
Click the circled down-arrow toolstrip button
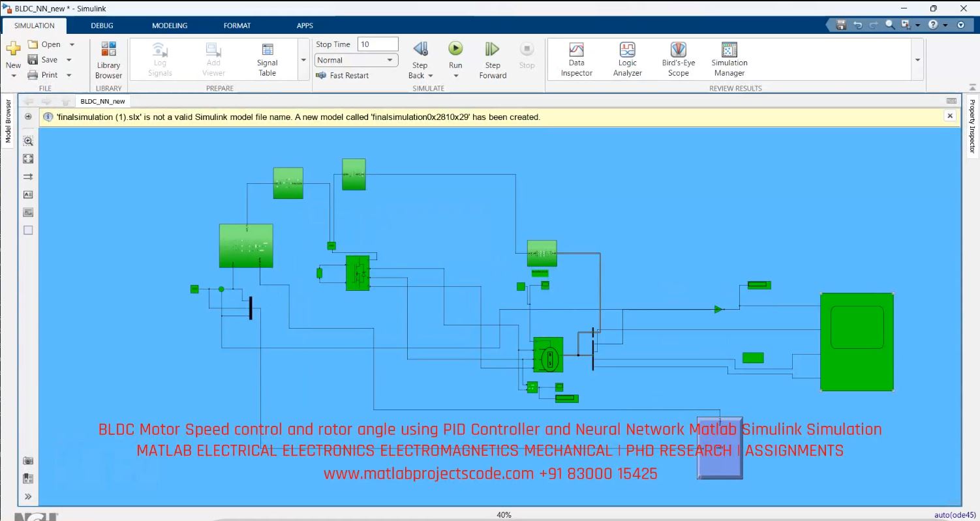[x=960, y=25]
